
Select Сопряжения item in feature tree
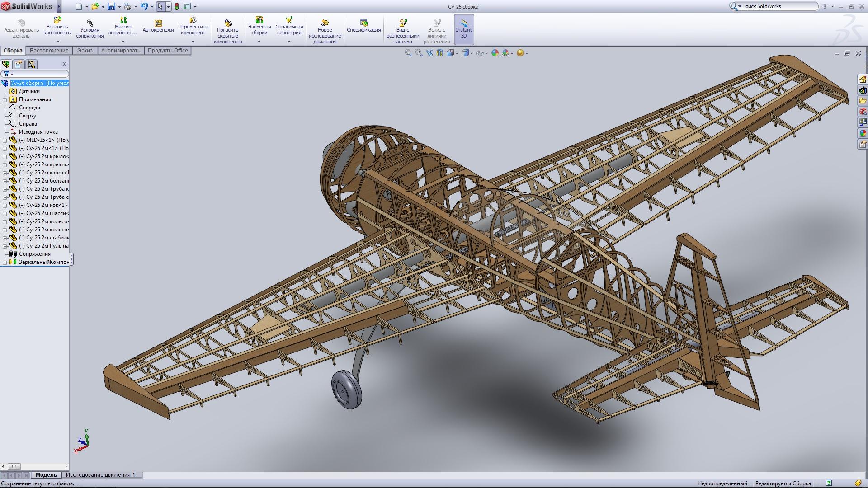click(x=34, y=254)
